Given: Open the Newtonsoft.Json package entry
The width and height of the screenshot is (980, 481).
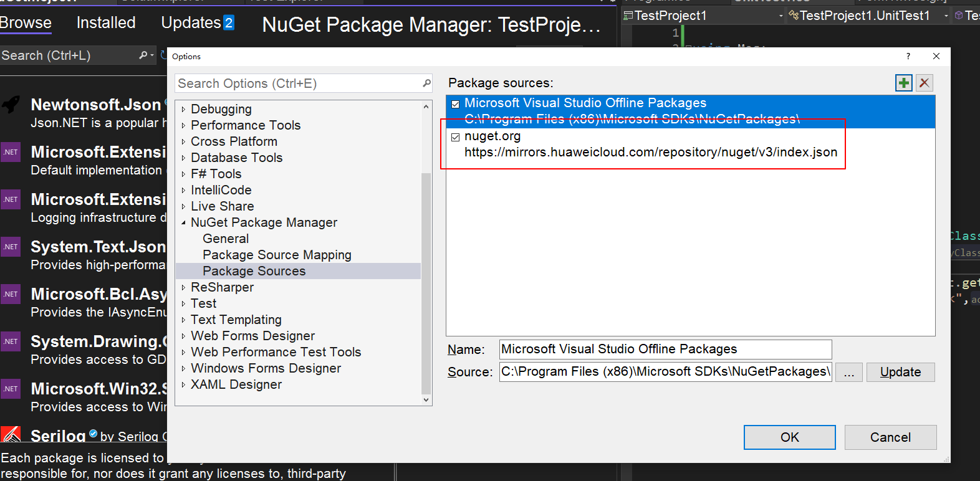Looking at the screenshot, I should point(84,113).
